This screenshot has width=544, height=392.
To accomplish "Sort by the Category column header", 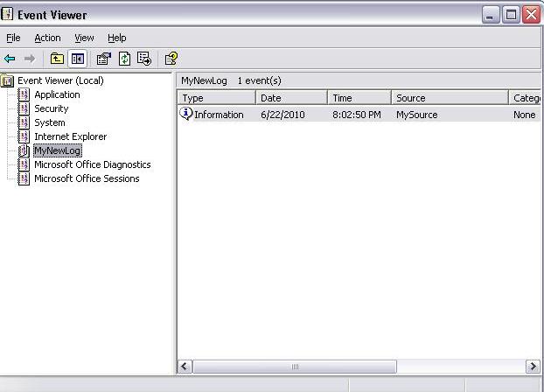I will point(525,98).
